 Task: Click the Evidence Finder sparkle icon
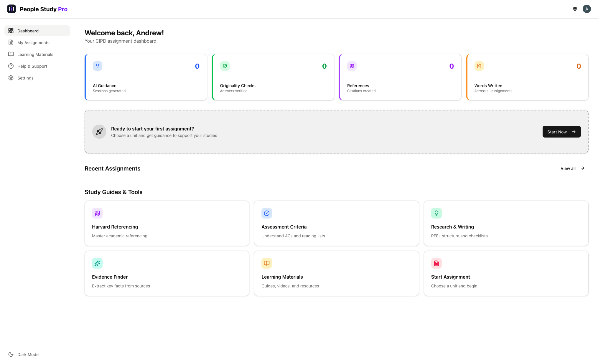[x=97, y=263]
